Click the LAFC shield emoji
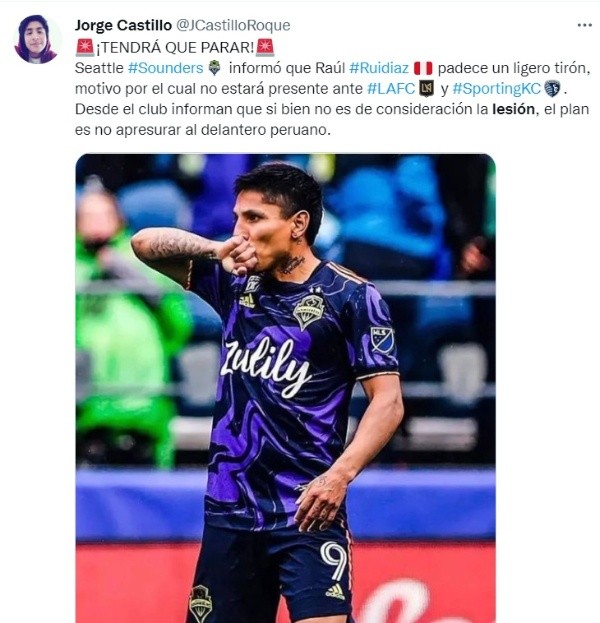This screenshot has width=600, height=623. tap(426, 89)
